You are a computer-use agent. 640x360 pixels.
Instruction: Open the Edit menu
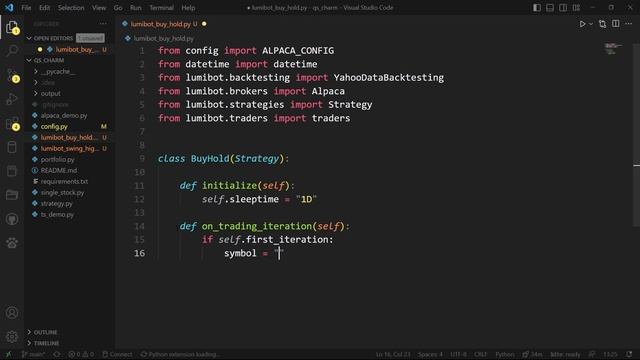tap(44, 8)
